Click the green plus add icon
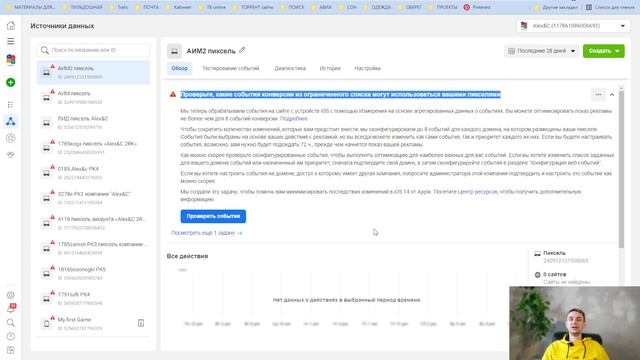 pyautogui.click(x=11, y=82)
